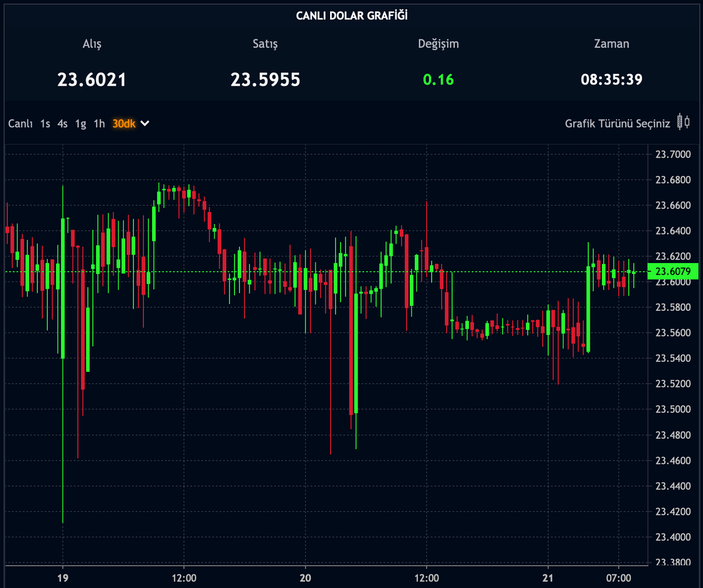Expand the chevron next to 30dk
Screen dimensions: 703x588
[x=145, y=124]
